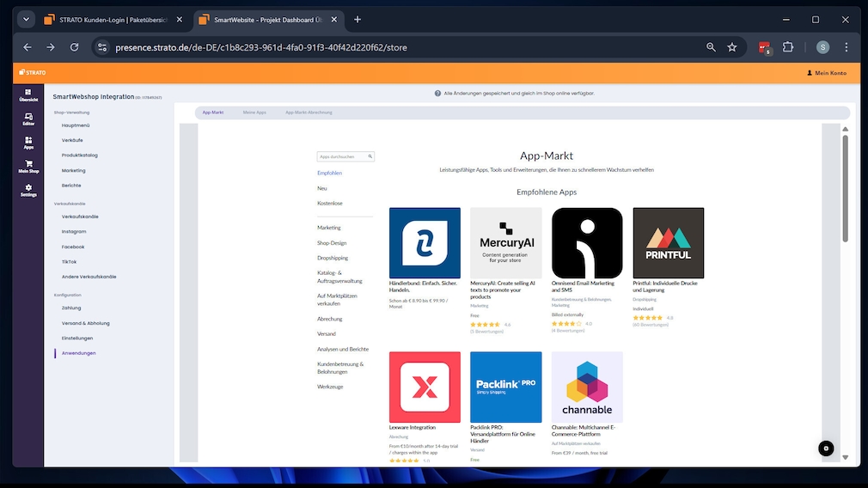Open a new browser tab
The height and width of the screenshot is (488, 868).
point(358,20)
